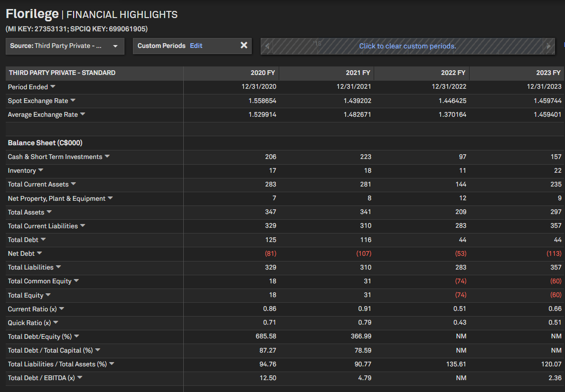Click 2021 Total Assets value 341
This screenshot has height=392, width=565.
[366, 212]
